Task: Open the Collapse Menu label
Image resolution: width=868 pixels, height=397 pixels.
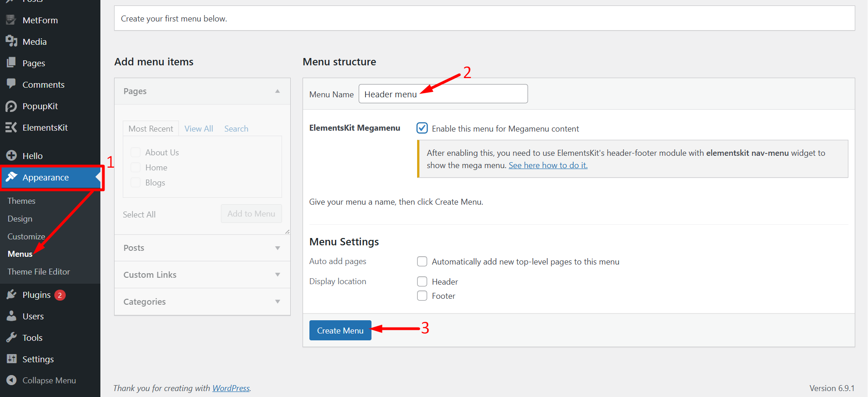Action: (49, 381)
